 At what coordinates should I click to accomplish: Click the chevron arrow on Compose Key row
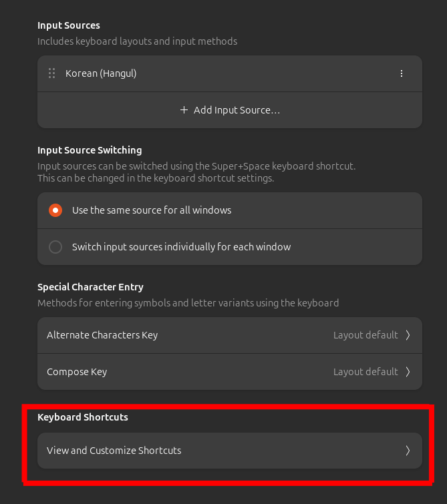click(408, 372)
